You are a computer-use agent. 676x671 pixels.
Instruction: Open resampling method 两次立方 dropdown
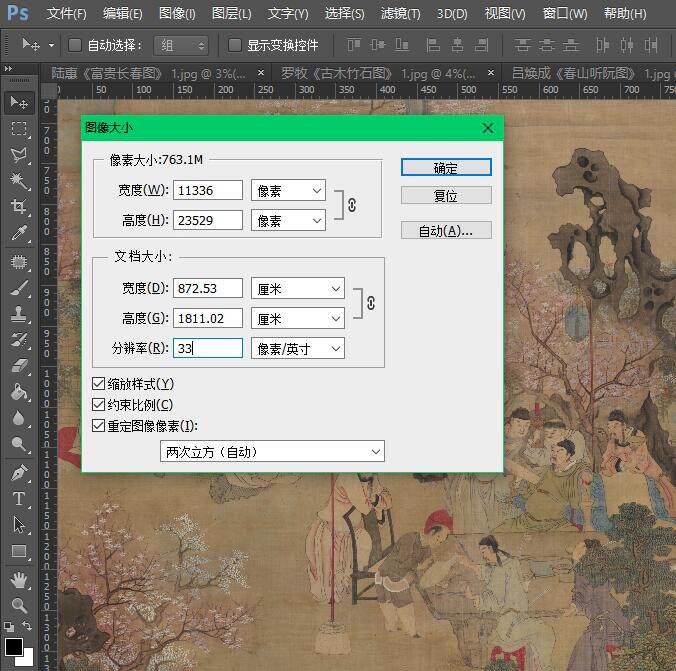point(272,452)
